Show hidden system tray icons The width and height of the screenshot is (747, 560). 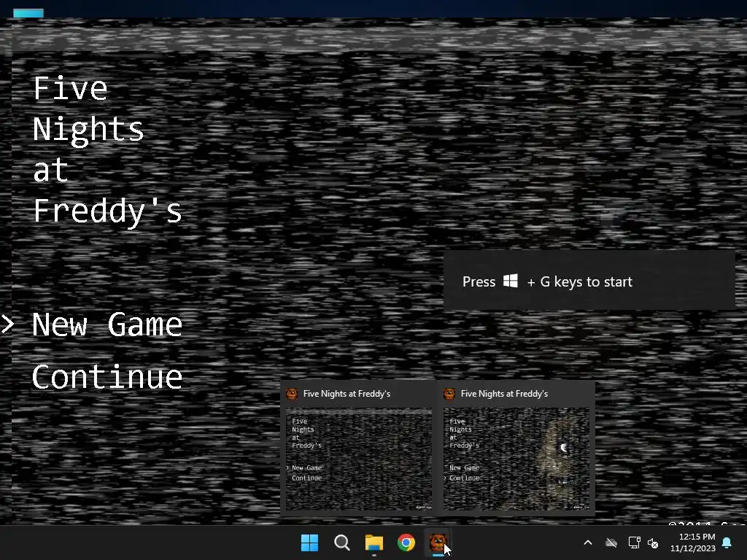click(588, 542)
